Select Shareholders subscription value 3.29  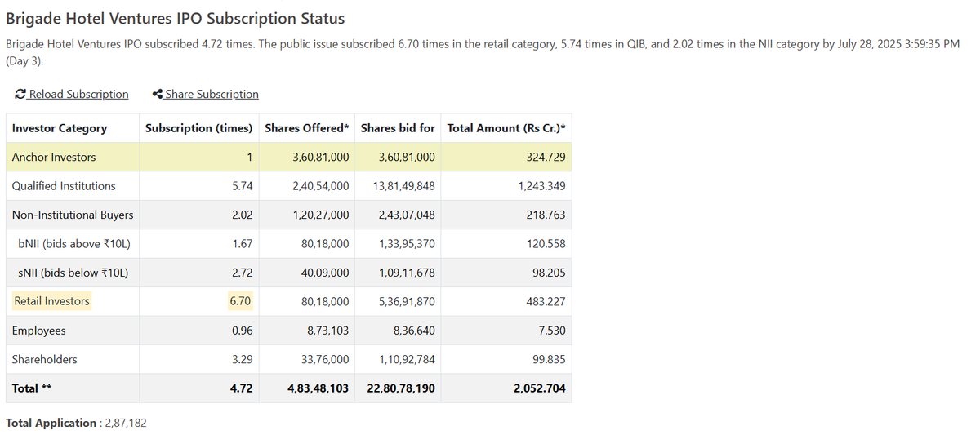point(242,359)
